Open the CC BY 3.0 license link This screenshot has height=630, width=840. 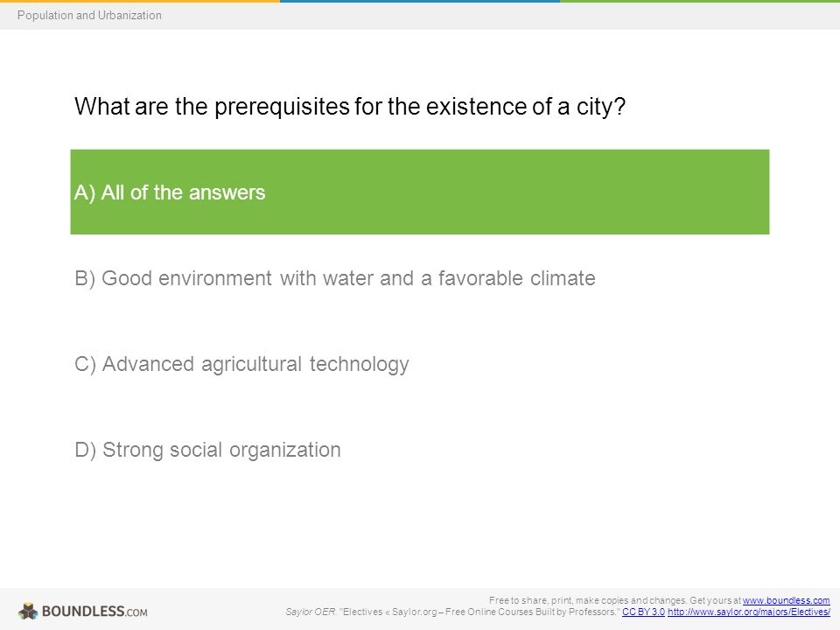[x=643, y=612]
